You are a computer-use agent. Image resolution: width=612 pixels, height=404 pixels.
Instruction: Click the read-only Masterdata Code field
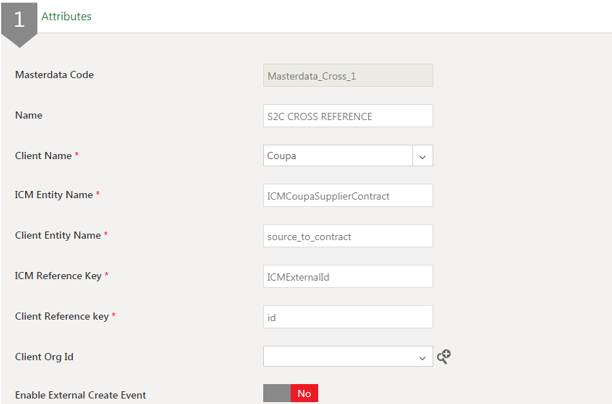pos(347,76)
